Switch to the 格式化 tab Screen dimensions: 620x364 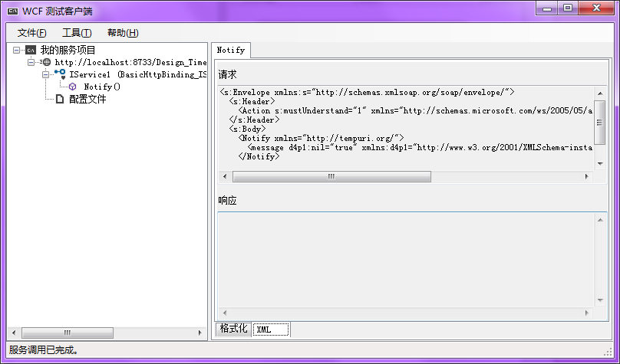[233, 329]
